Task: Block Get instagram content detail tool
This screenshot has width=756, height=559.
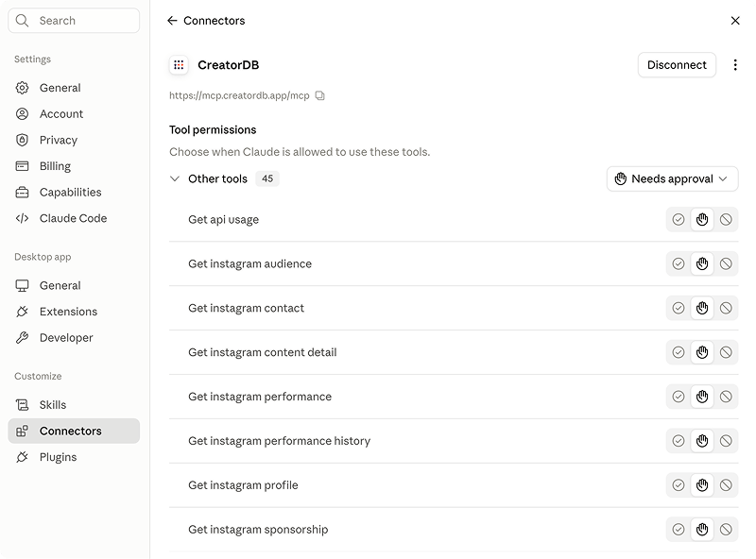Action: [726, 352]
